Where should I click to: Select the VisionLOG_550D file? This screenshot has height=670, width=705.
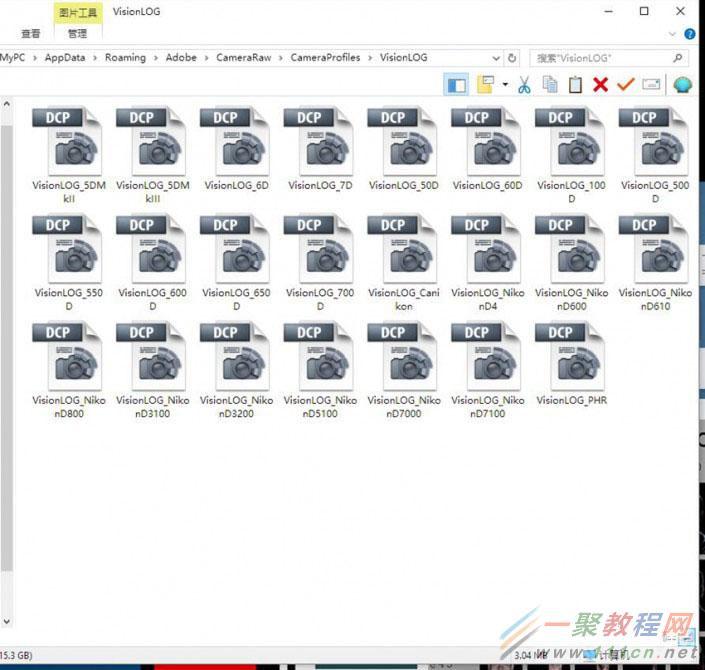coord(69,263)
